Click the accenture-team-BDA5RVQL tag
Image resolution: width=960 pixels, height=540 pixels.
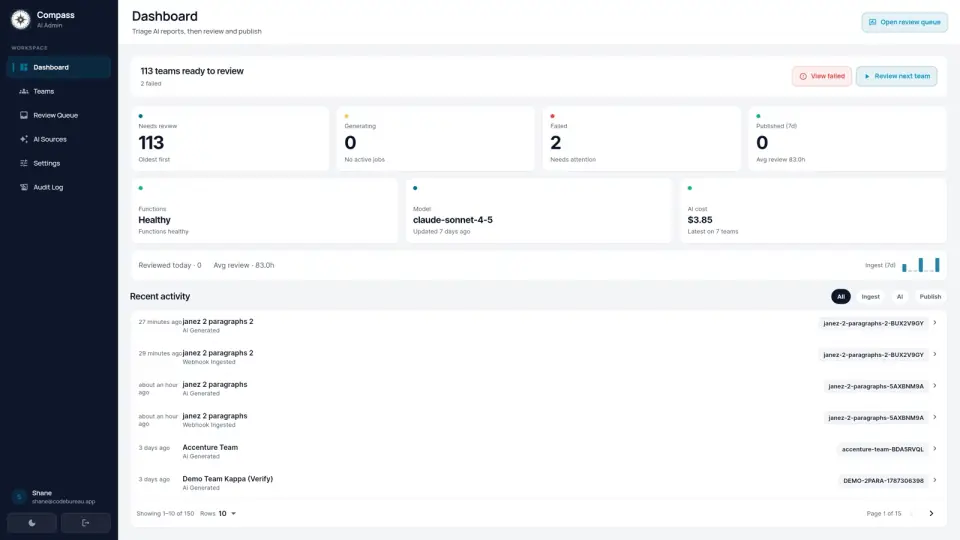882,449
